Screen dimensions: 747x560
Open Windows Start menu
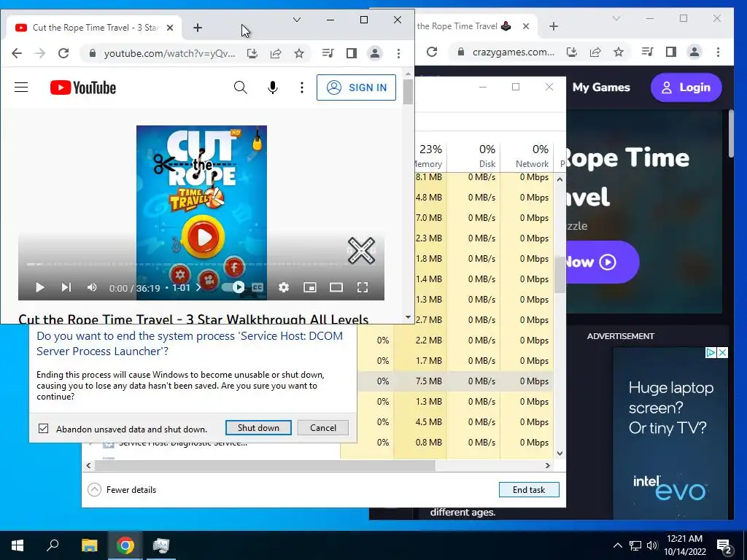click(x=18, y=545)
